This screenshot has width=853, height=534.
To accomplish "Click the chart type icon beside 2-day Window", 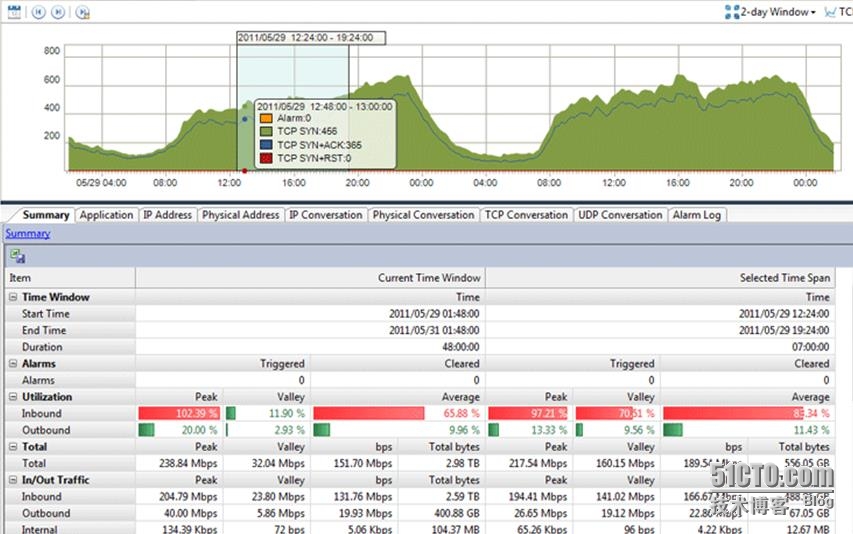I will 830,11.
